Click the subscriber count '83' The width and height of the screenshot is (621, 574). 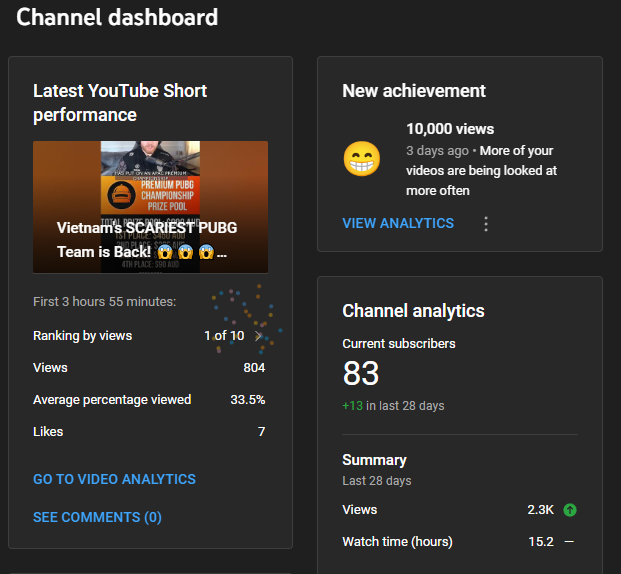click(361, 373)
